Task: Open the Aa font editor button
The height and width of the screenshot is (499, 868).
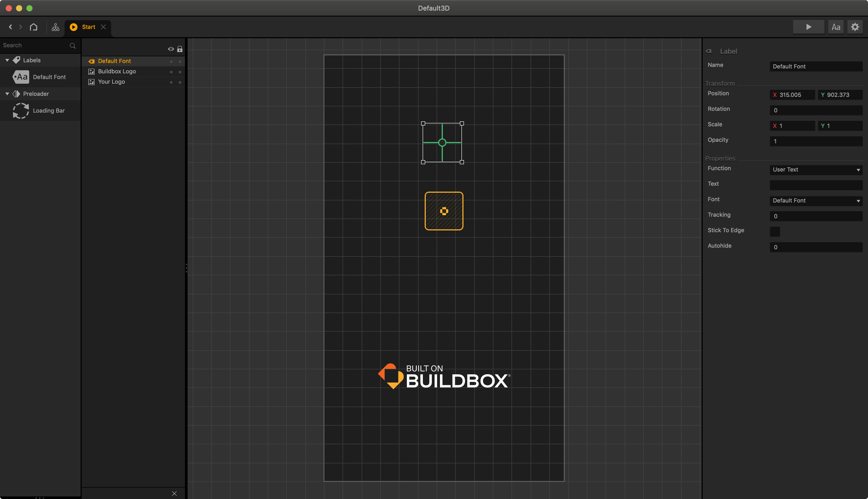Action: (x=836, y=27)
